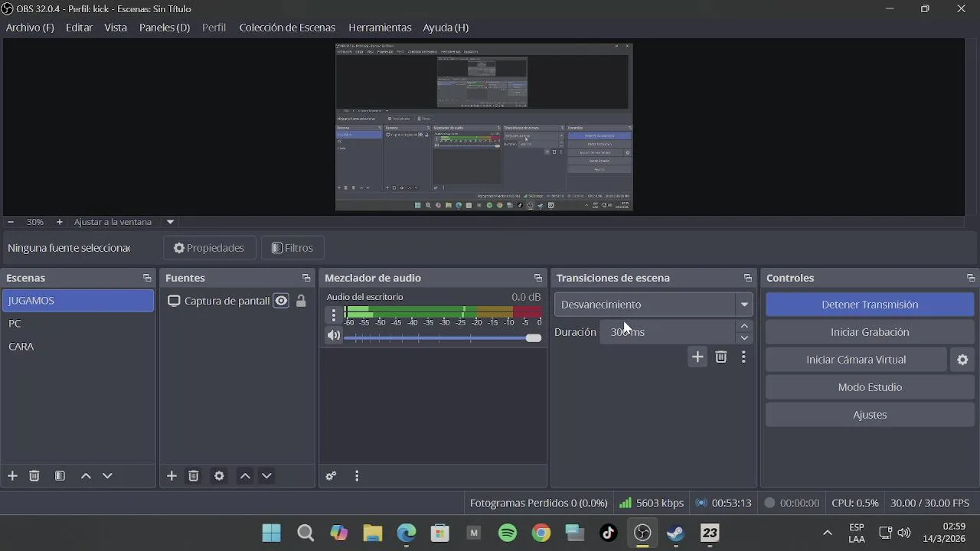The image size is (980, 551).
Task: Undock the Controles panel
Action: pos(971,278)
